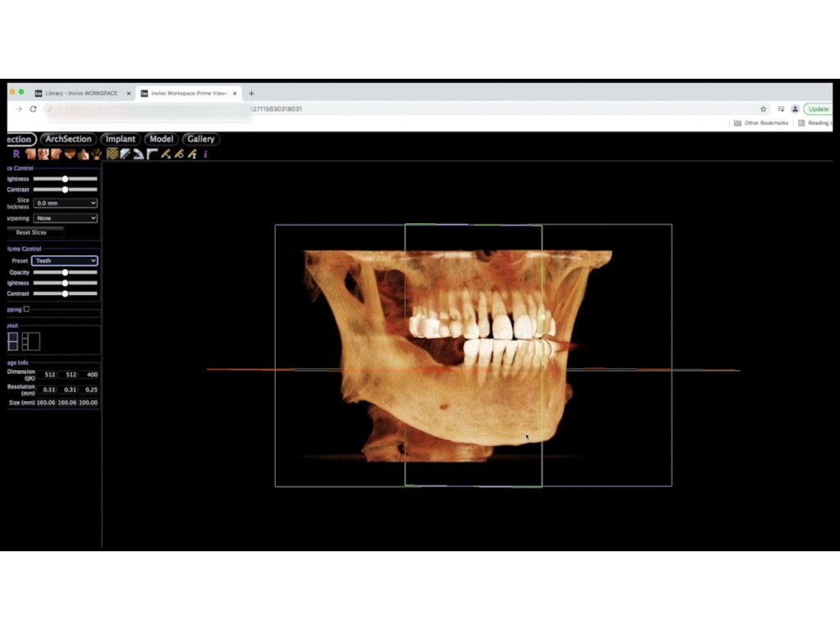This screenshot has height=630, width=840.
Task: Choose the right multi-pane layout icon
Action: tap(31, 341)
